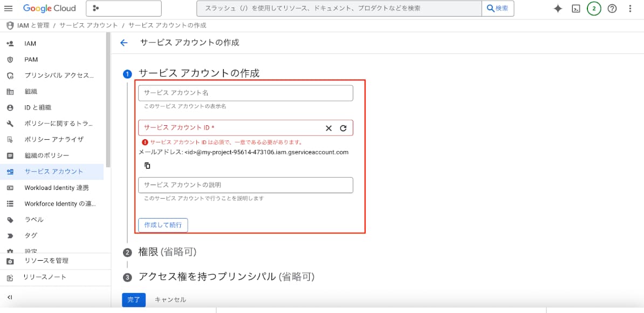
Task: Select Workload Identity 連携 in sidebar
Action: coord(57,188)
